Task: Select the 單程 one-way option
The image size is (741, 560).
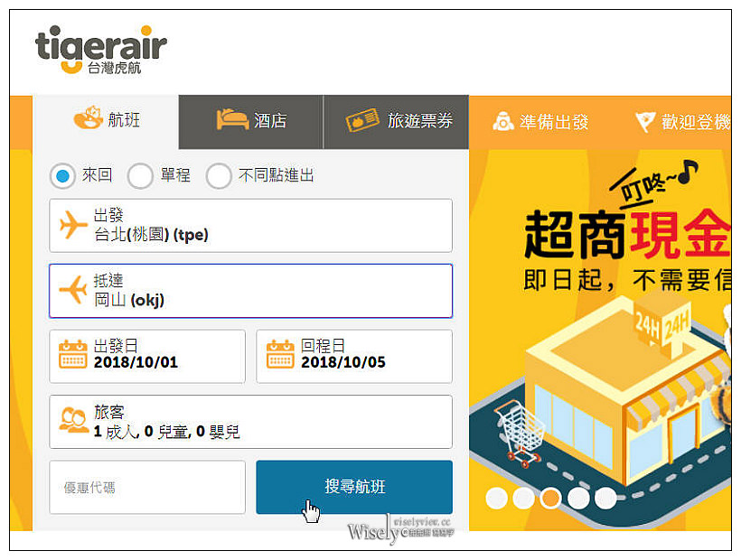Action: pyautogui.click(x=140, y=176)
